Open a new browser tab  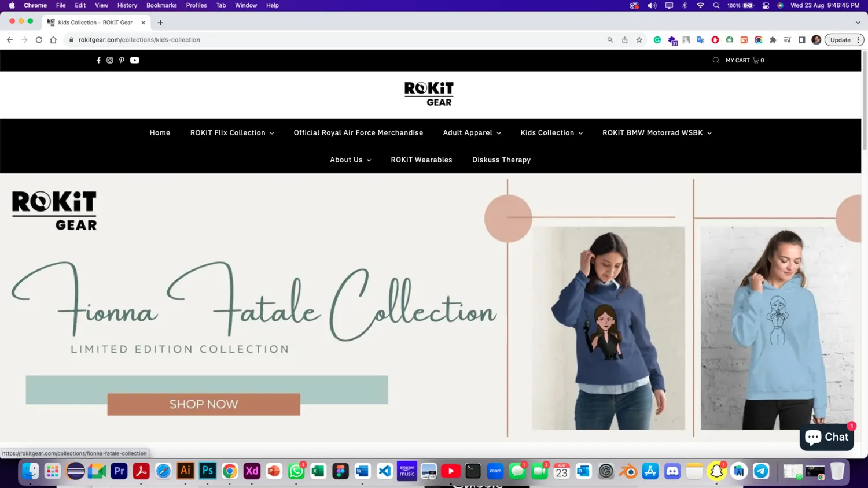tap(160, 23)
